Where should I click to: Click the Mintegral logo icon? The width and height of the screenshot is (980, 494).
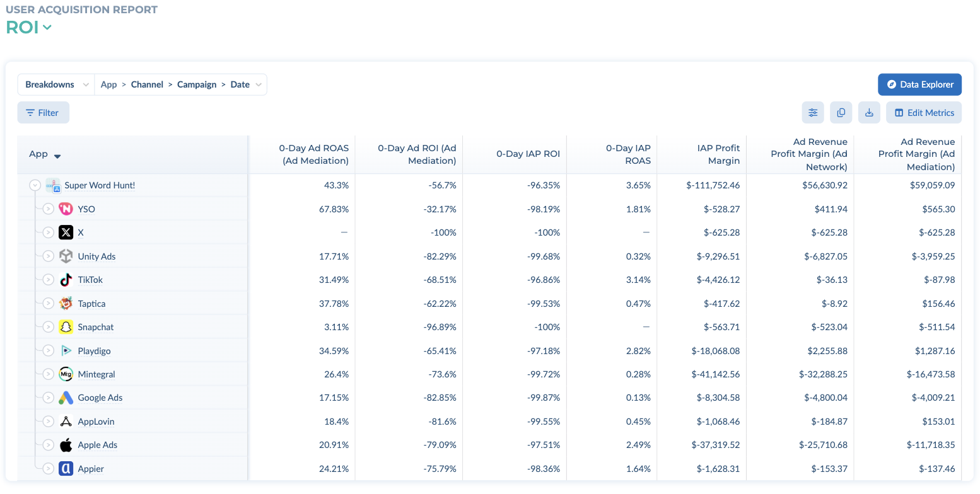click(66, 374)
